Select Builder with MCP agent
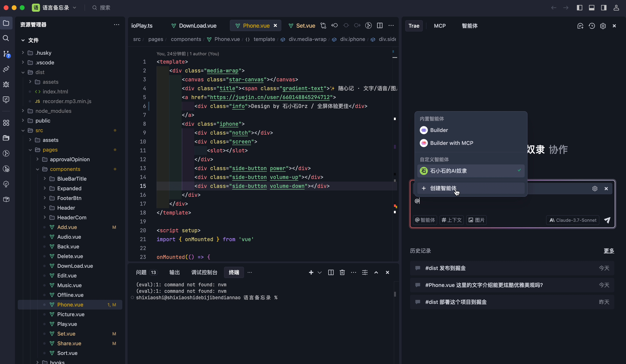The image size is (626, 364). [x=451, y=143]
